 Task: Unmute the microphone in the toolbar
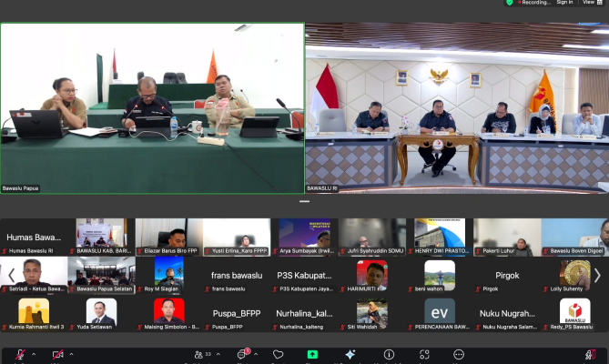20,355
